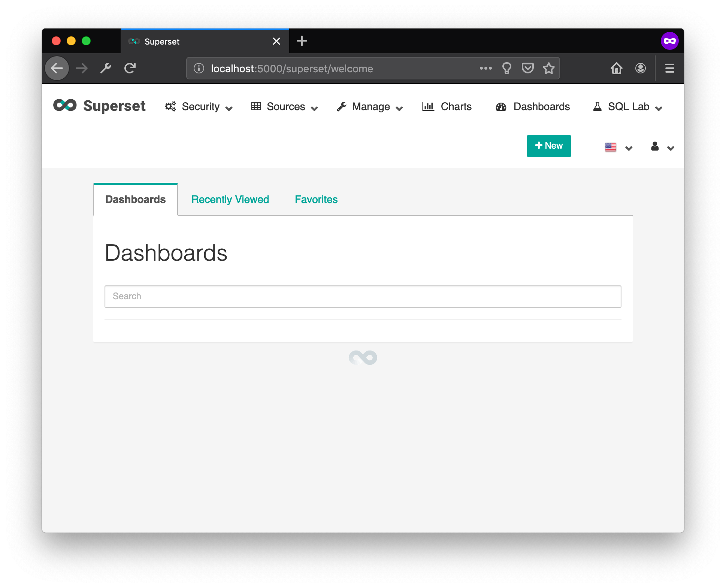The width and height of the screenshot is (726, 588).
Task: Click the Save to Pocket shield icon
Action: (527, 68)
